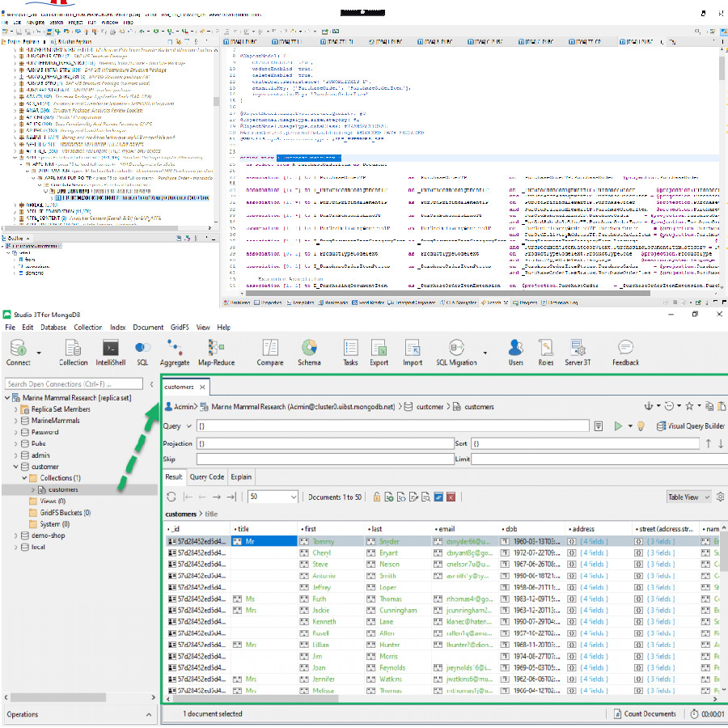Toggle the lock icon in the results toolbar
This screenshot has height=728, width=728.
click(x=377, y=497)
